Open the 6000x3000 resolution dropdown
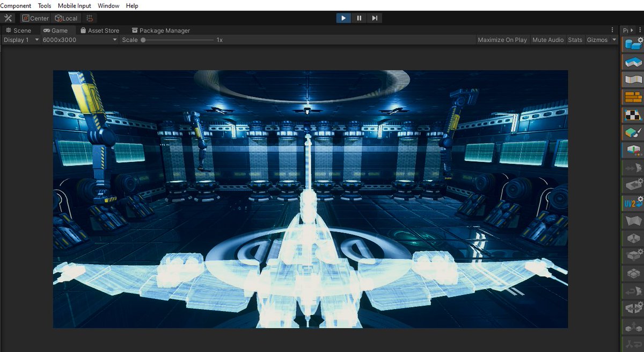Screen dimensions: 644x352 (78, 39)
